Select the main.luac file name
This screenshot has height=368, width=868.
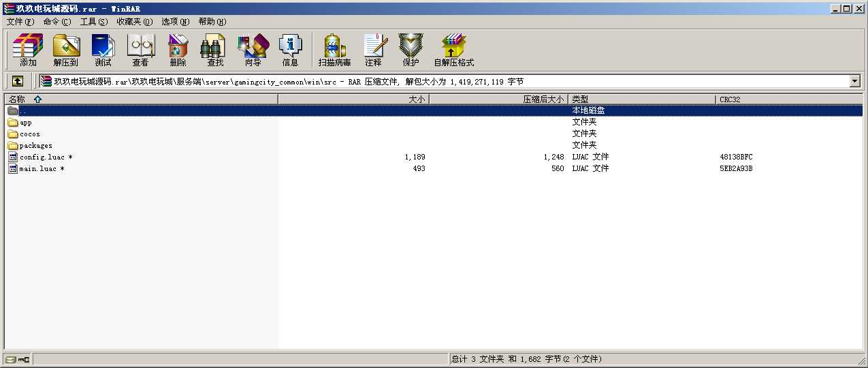[42, 168]
